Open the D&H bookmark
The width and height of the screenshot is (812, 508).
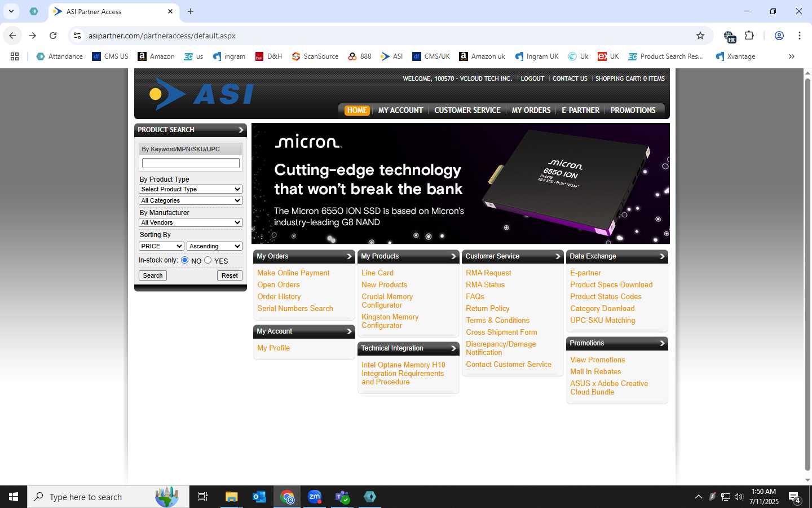point(268,56)
